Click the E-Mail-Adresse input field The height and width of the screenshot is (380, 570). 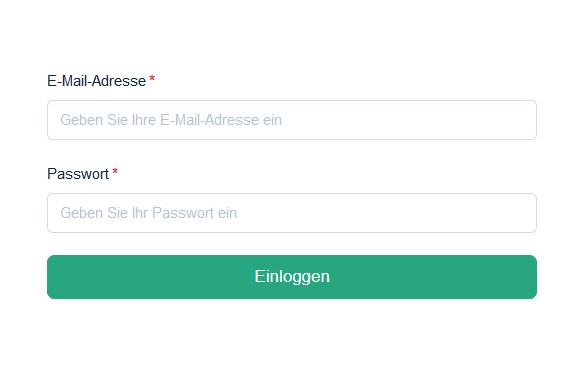tap(292, 120)
